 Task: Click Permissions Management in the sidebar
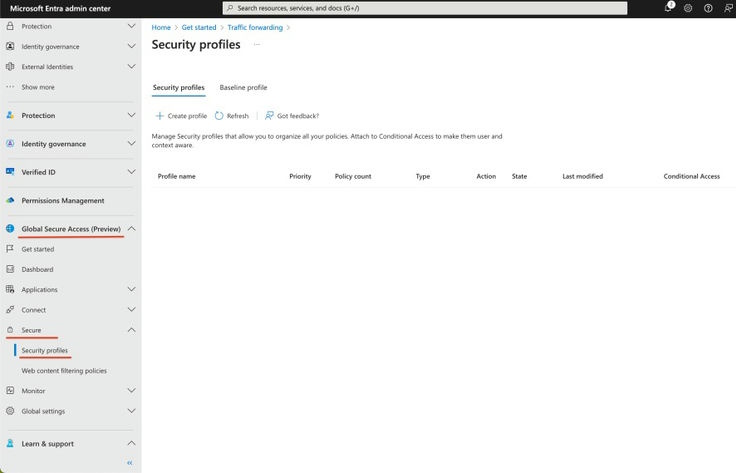(63, 200)
